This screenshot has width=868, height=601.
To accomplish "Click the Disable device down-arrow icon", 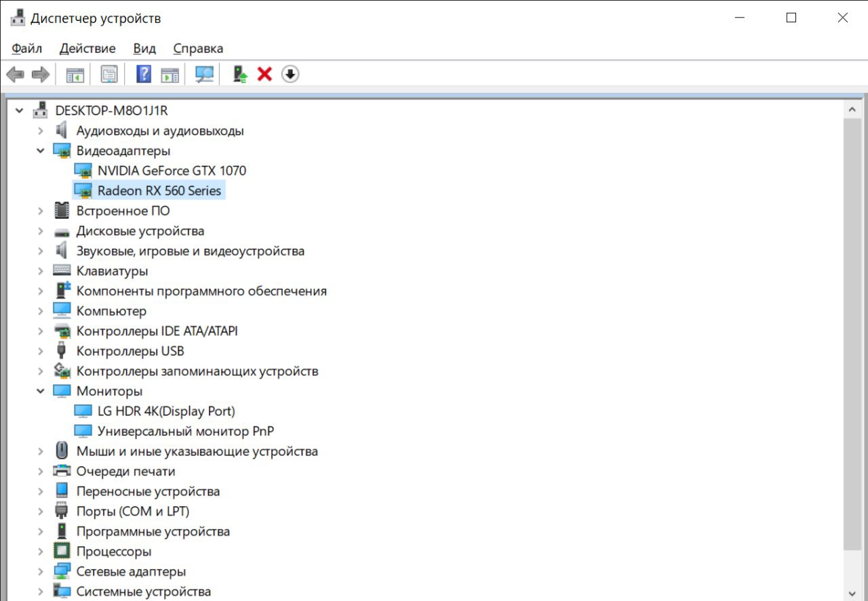I will pyautogui.click(x=290, y=74).
